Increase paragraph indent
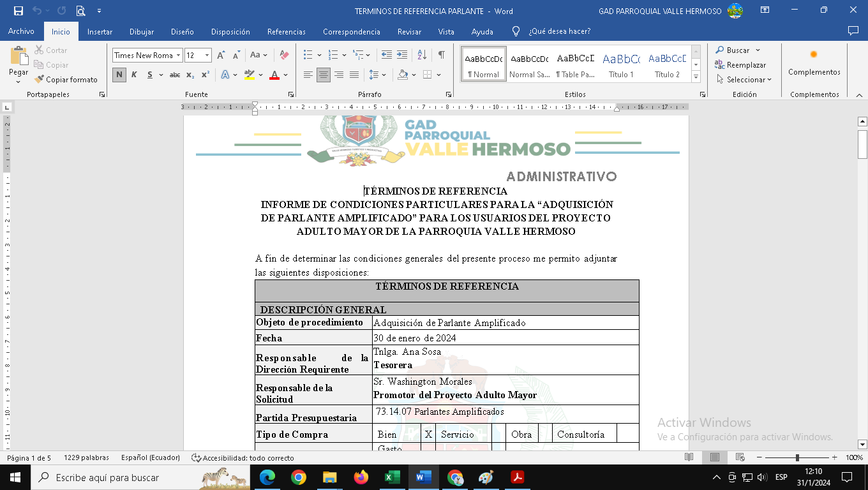Image resolution: width=868 pixels, height=490 pixels. click(402, 56)
